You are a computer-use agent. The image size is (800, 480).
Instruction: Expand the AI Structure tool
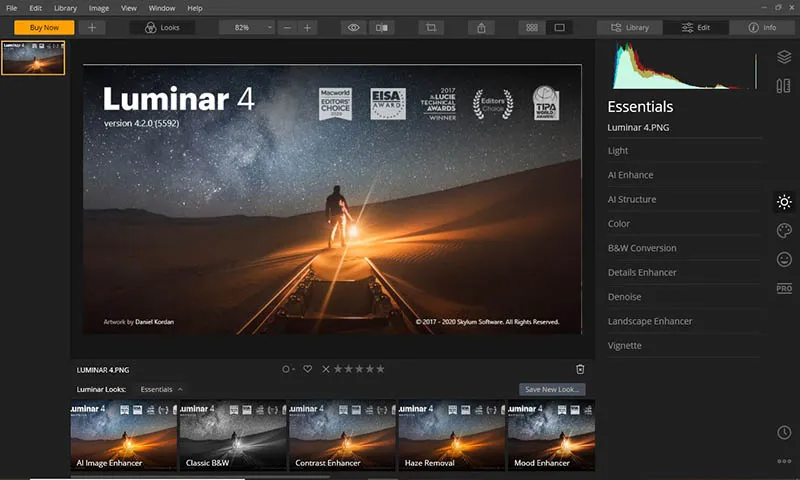click(684, 199)
